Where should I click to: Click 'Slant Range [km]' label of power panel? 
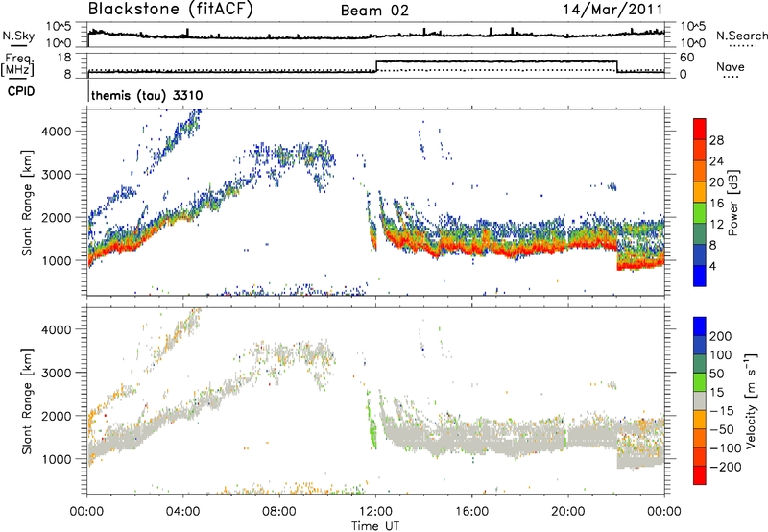click(x=27, y=203)
